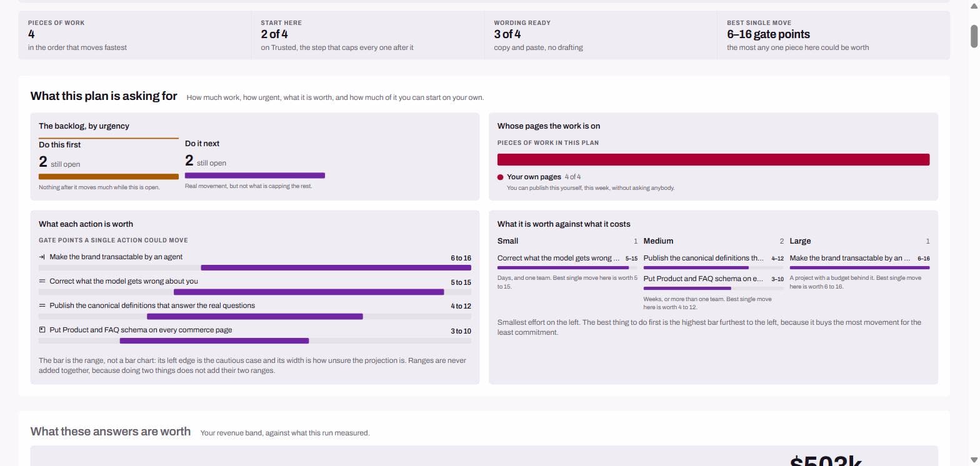Click the truncated "Correct what the model gets wrong" item under Small
This screenshot has height=466, width=980.
tap(559, 258)
